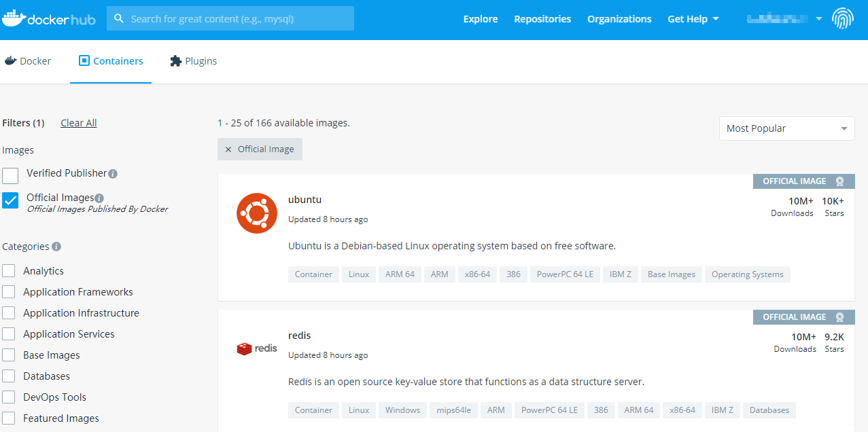Click the search magnifier icon
The height and width of the screenshot is (432, 868).
click(119, 18)
